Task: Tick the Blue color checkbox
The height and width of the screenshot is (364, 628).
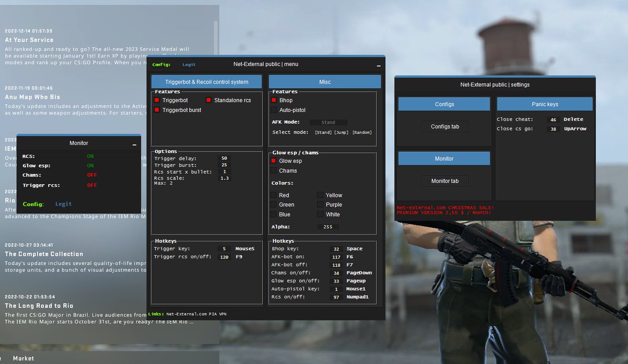Action: pyautogui.click(x=274, y=214)
